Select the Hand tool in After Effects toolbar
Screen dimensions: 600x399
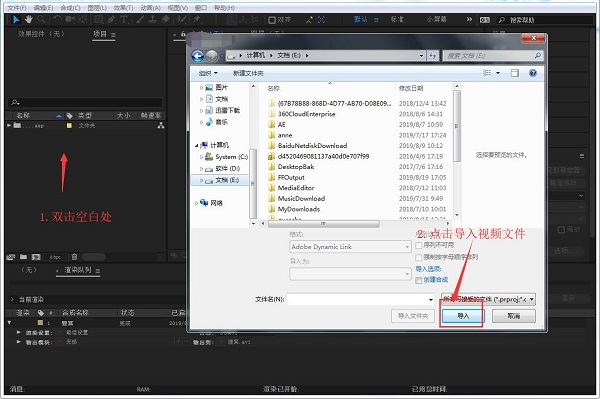tap(29, 20)
